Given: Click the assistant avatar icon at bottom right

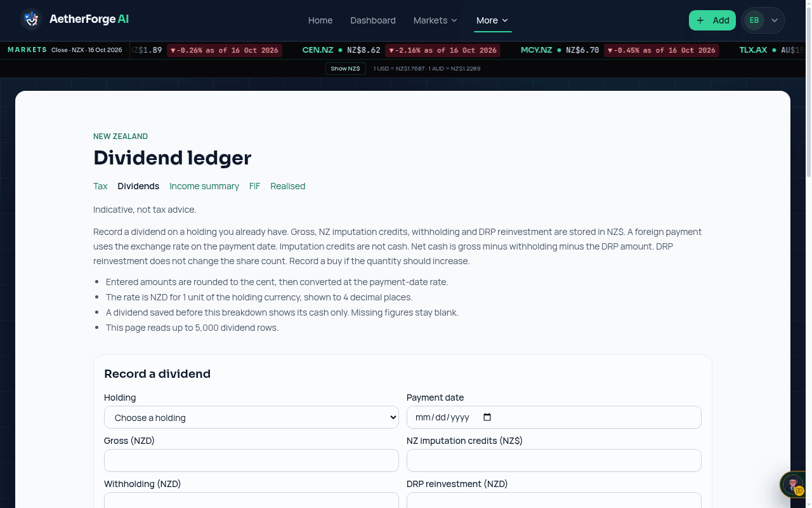Looking at the screenshot, I should click(792, 485).
